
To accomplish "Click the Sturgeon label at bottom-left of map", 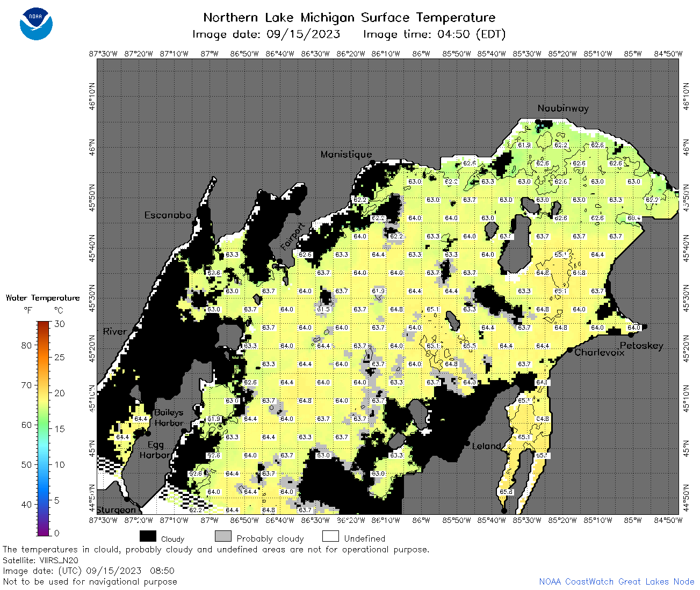I will point(116,510).
